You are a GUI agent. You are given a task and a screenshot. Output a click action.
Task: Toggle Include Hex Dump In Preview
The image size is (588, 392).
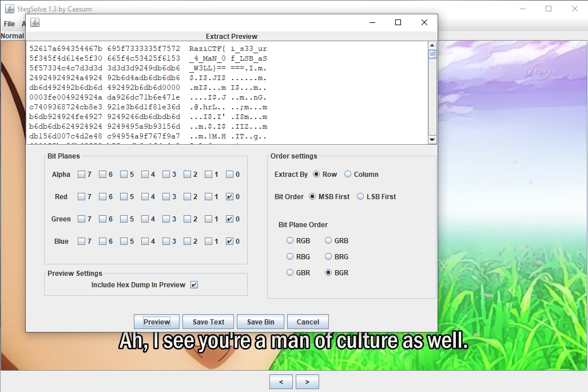tap(194, 285)
